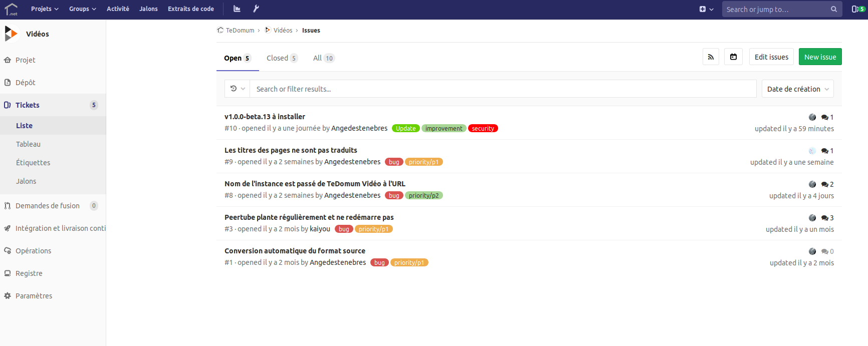Expand the Date de création sort dropdown
868x346 pixels.
797,89
